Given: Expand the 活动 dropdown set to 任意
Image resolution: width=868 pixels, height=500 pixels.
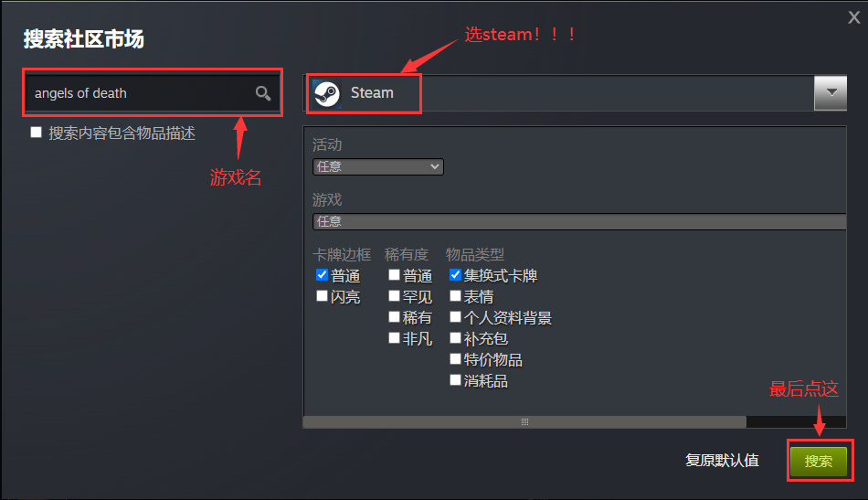Looking at the screenshot, I should 378,166.
